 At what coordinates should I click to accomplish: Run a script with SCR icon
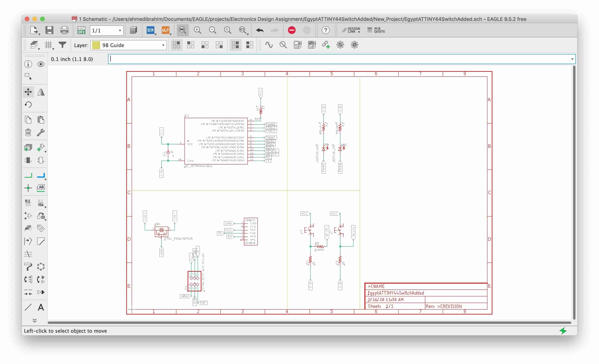[151, 30]
